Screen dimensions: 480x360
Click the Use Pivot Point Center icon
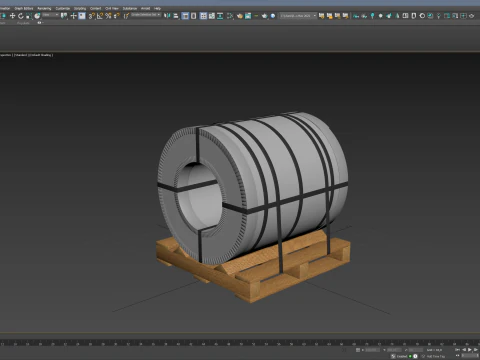64,16
